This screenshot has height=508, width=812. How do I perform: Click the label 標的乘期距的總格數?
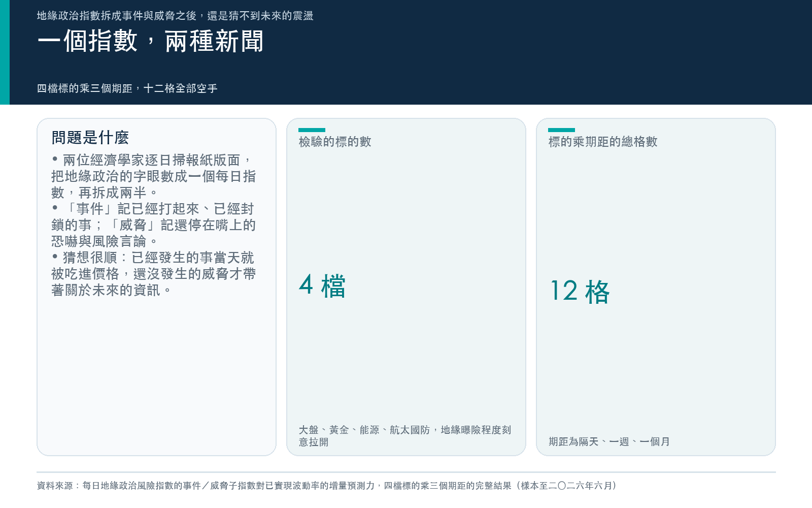[603, 142]
